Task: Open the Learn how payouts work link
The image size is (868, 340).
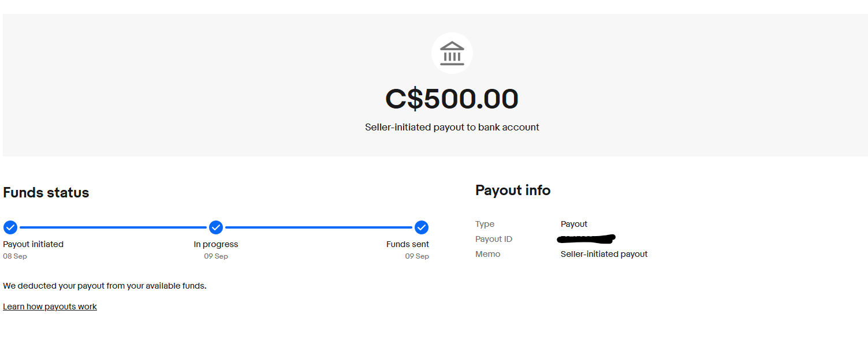Action: pyautogui.click(x=50, y=307)
